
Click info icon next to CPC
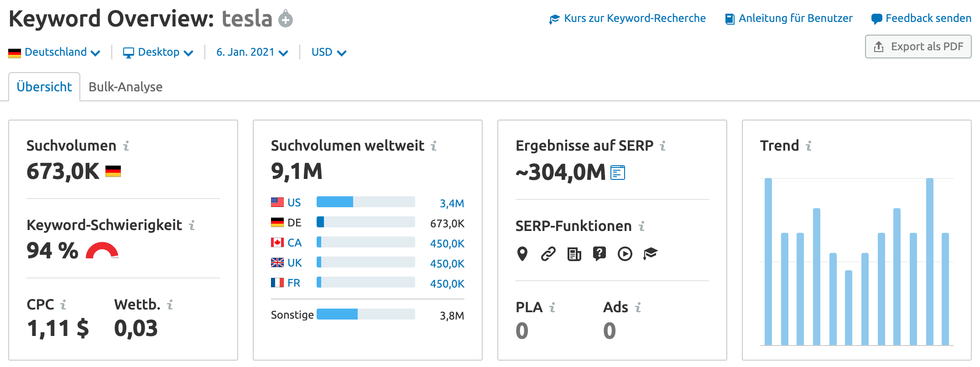tap(63, 304)
